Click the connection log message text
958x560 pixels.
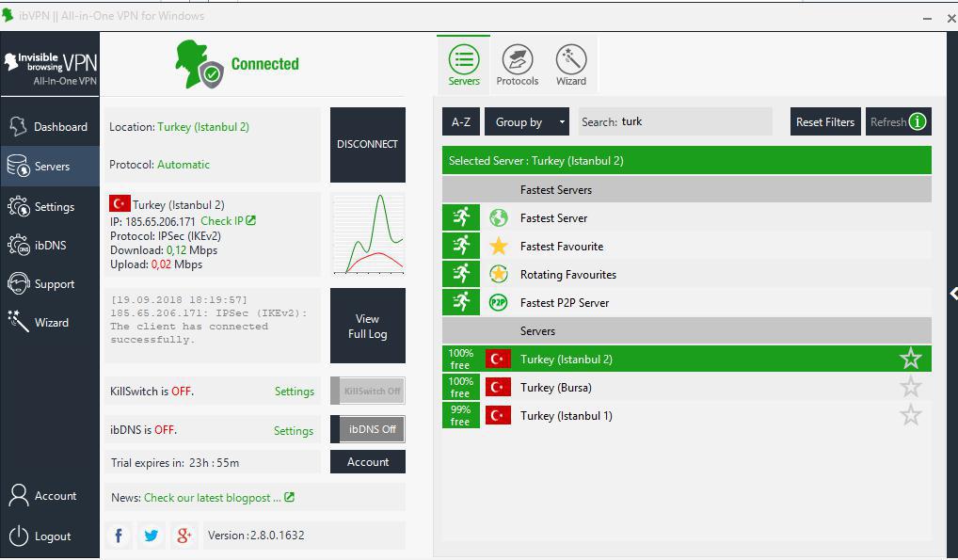click(x=209, y=320)
